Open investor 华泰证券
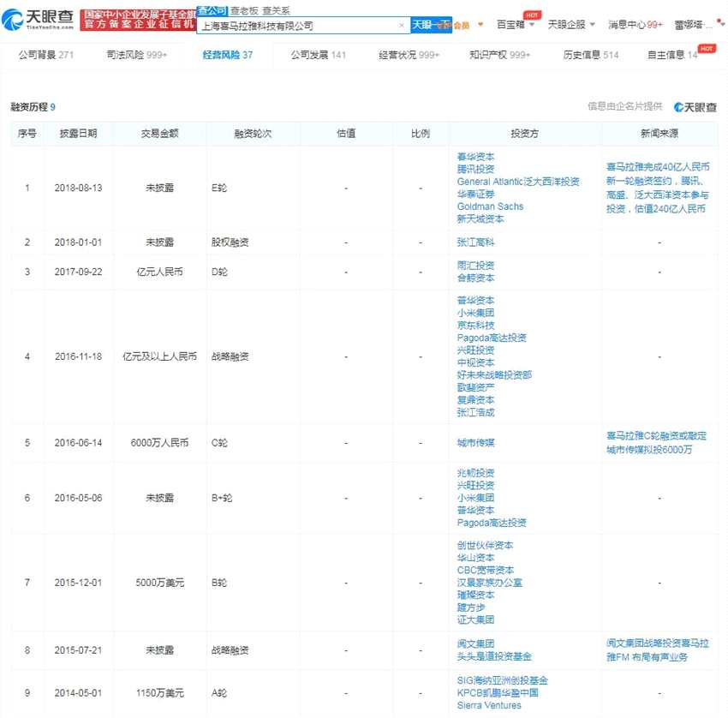The image size is (728, 718). coord(475,194)
